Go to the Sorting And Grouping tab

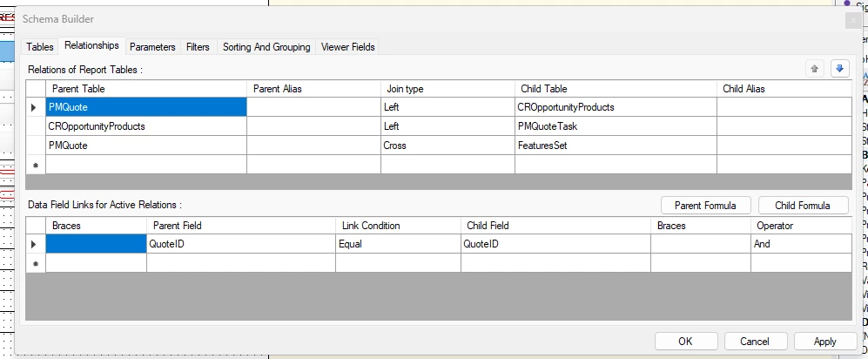coord(266,47)
